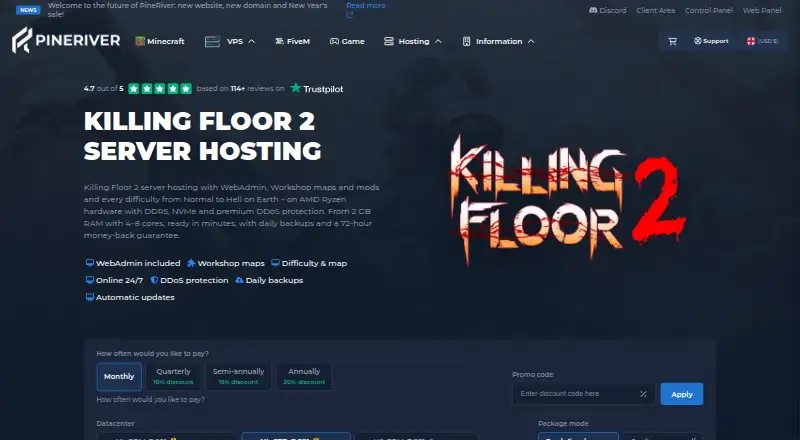Click the promo code input field
This screenshot has height=440, width=800.
[x=583, y=394]
